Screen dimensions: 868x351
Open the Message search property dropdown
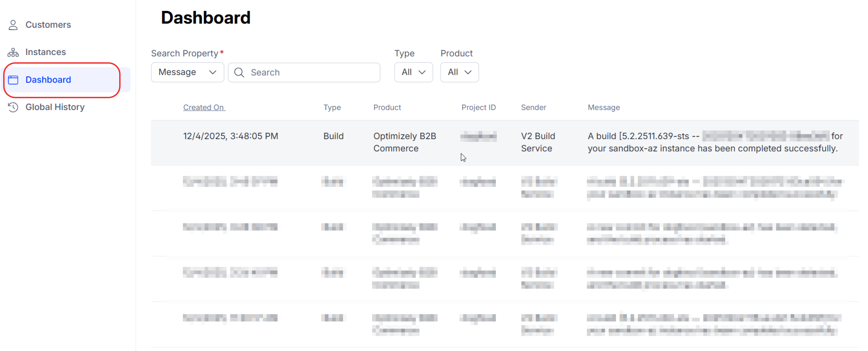(187, 72)
